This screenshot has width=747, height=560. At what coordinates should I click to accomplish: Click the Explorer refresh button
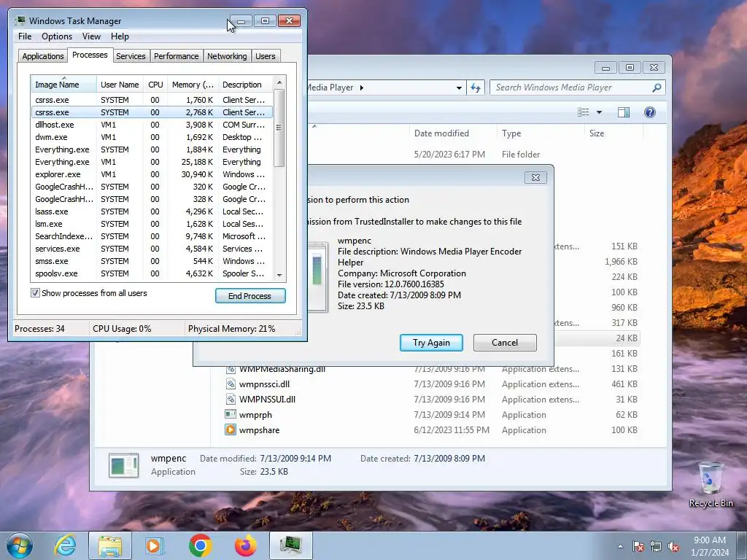[x=476, y=87]
